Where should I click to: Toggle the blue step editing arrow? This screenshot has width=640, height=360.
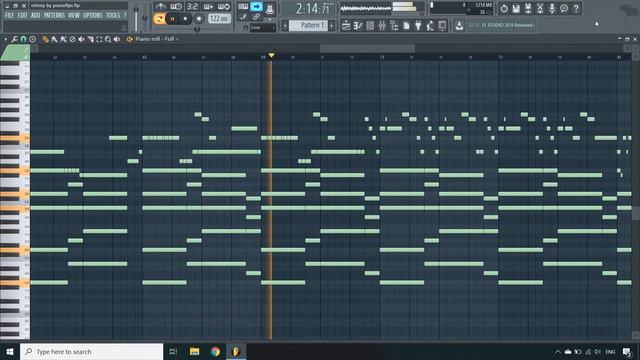point(256,7)
